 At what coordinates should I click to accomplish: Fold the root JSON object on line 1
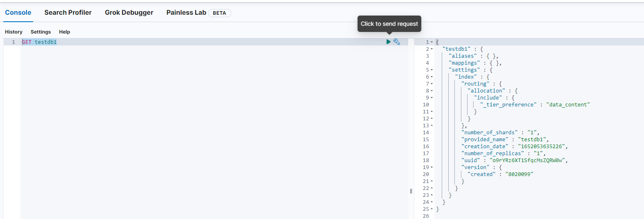click(x=432, y=42)
